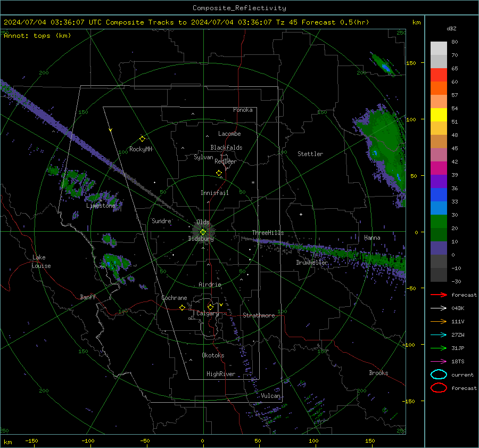Click the radar site diamond between Olds and Didsbury
Viewport: 479px width, 448px height.
coord(203,232)
